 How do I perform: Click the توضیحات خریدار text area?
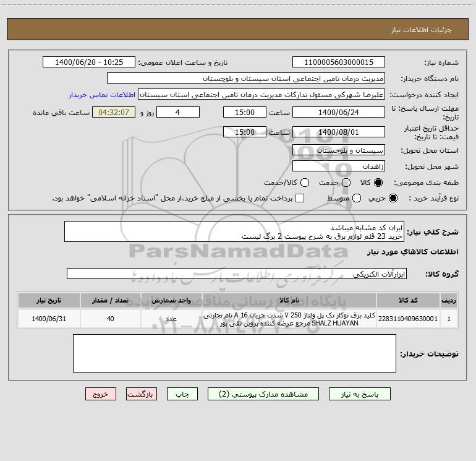pyautogui.click(x=234, y=353)
